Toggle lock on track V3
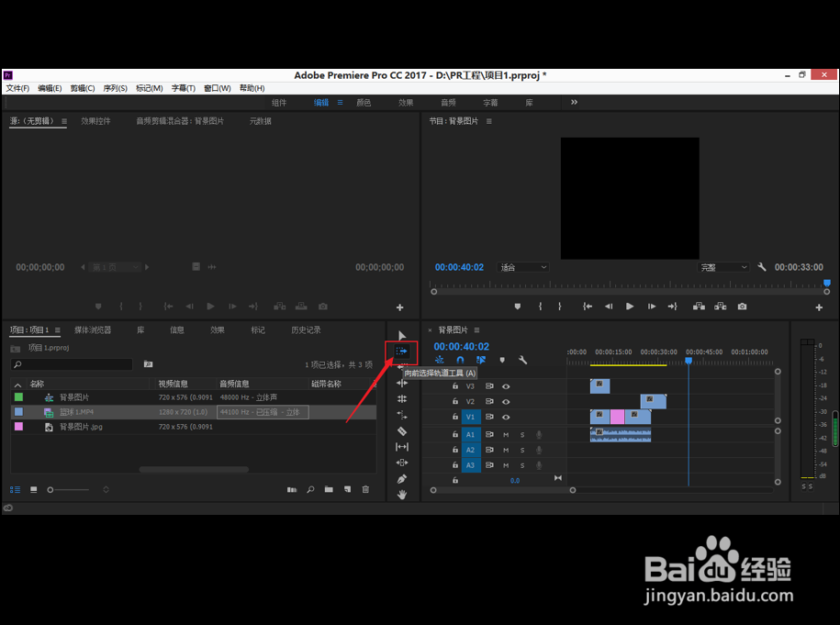Image resolution: width=840 pixels, height=625 pixels. tap(455, 386)
